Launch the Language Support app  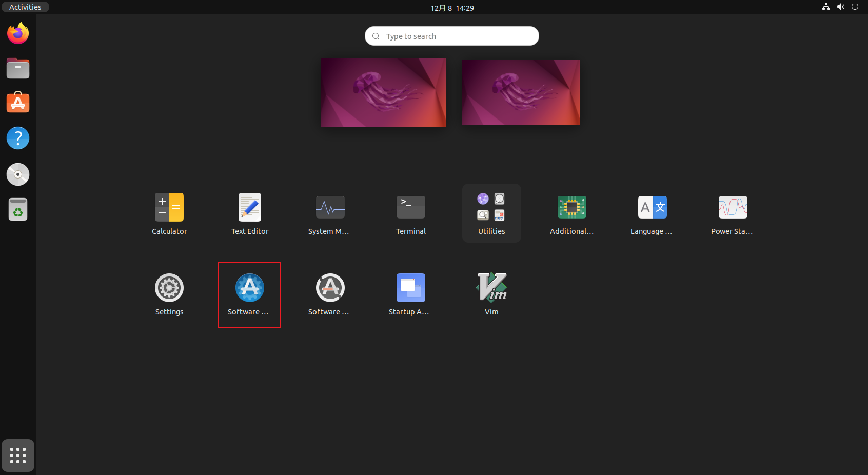tap(653, 213)
